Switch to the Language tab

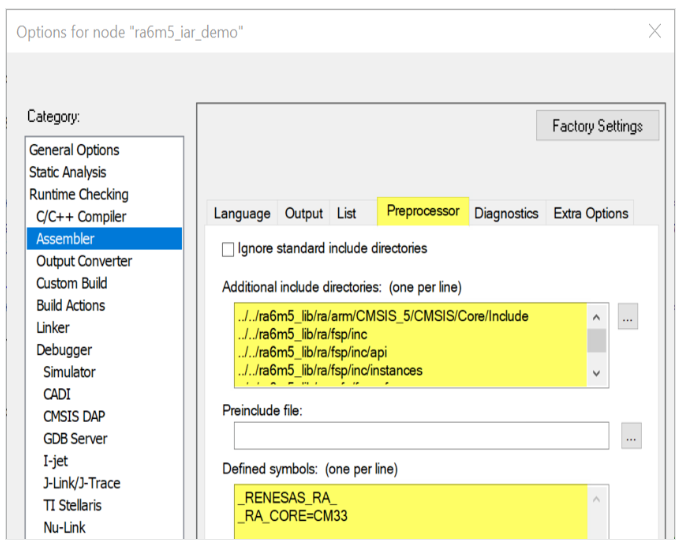pyautogui.click(x=242, y=213)
